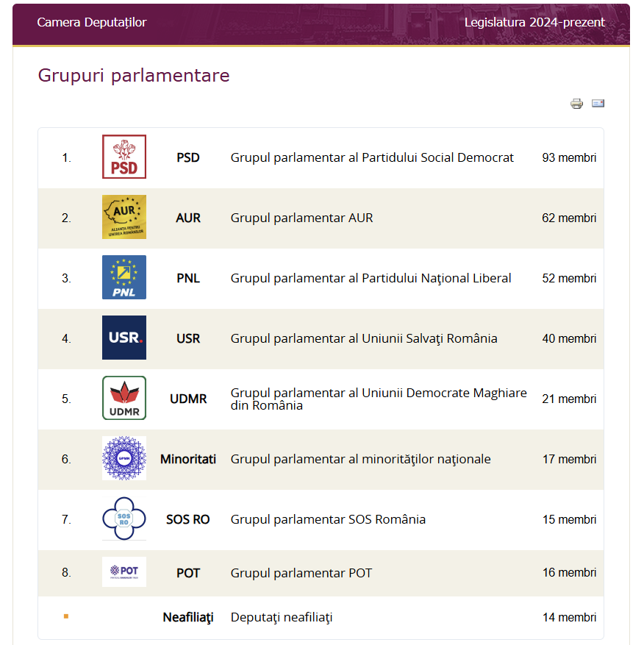The image size is (644, 645).
Task: Open the POT party logo
Action: 124,571
